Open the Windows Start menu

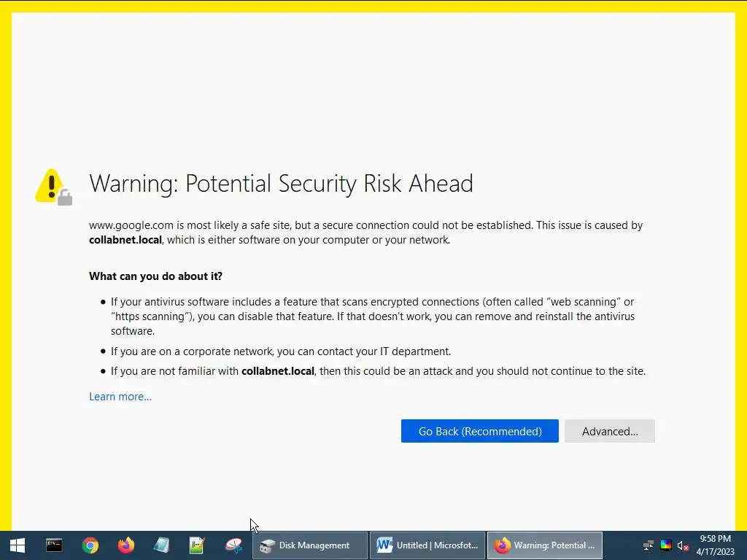pyautogui.click(x=18, y=545)
